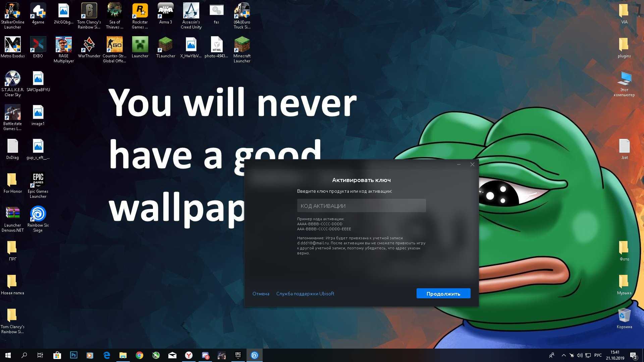
Task: Open Этот компьютер desktop icon
Action: pos(624,84)
